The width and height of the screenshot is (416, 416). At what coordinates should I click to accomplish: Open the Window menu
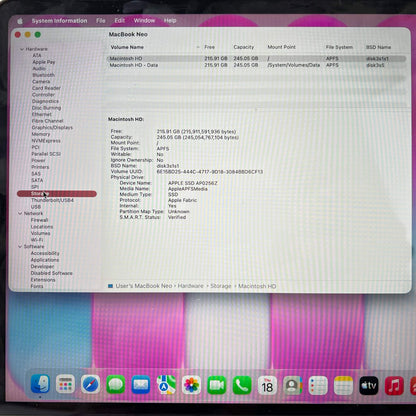coord(144,21)
